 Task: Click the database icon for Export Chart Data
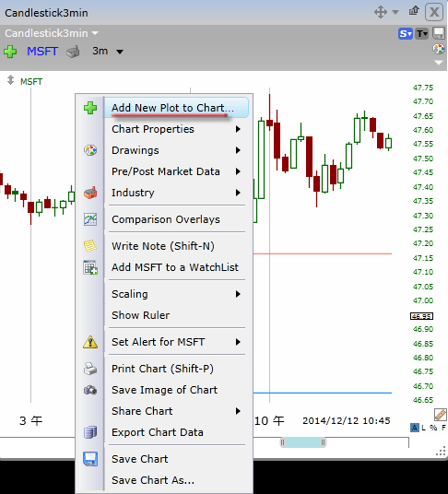click(90, 432)
